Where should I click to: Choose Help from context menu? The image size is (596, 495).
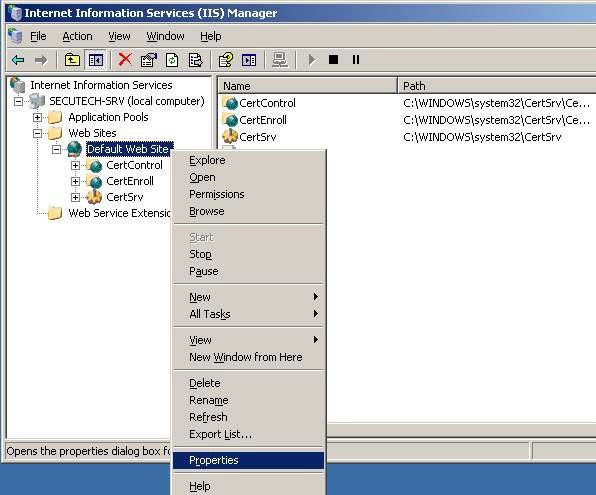(x=249, y=486)
